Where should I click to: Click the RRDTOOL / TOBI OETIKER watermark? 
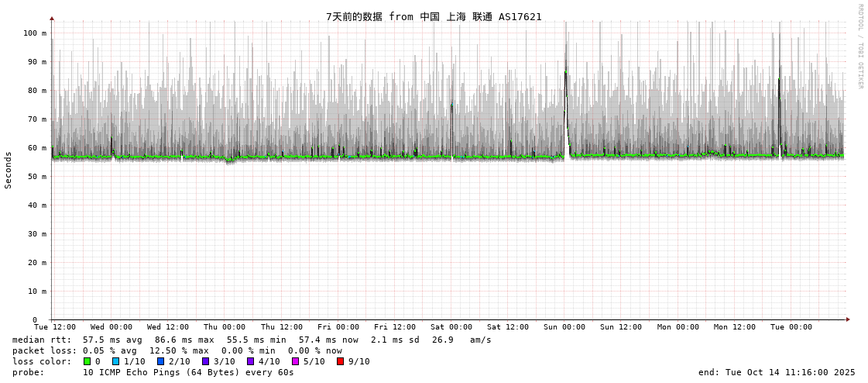(859, 47)
